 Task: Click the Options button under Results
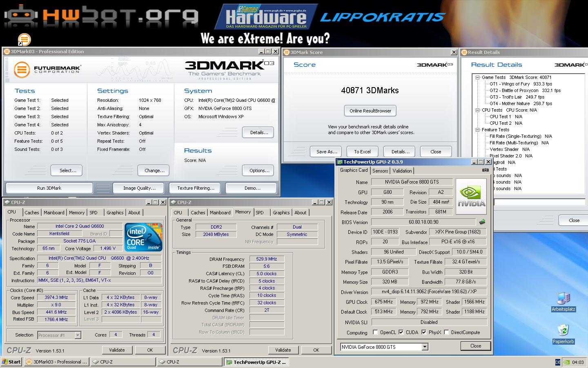coord(259,171)
